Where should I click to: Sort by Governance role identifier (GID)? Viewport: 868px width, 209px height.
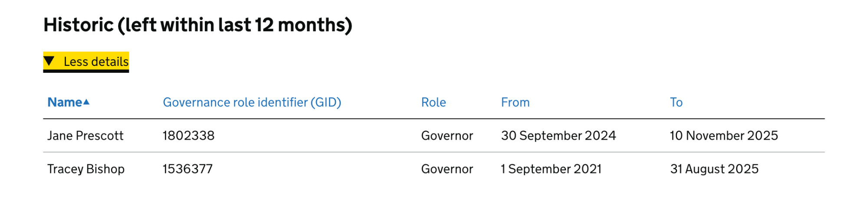(252, 102)
